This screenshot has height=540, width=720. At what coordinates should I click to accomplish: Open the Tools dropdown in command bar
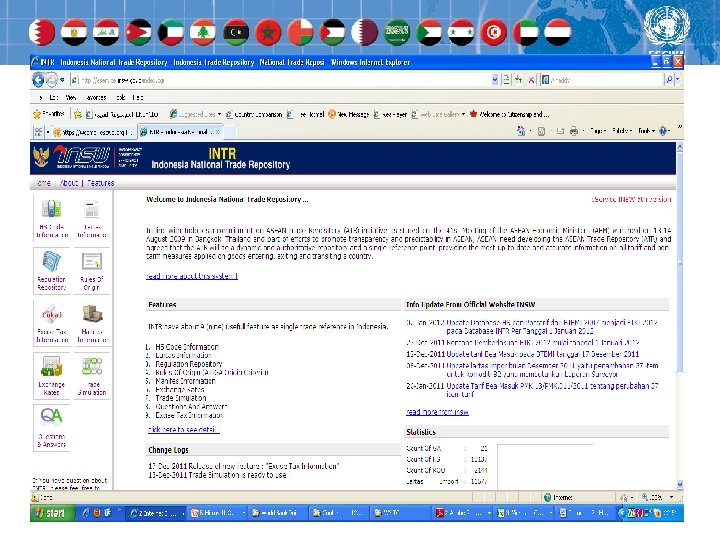point(646,131)
